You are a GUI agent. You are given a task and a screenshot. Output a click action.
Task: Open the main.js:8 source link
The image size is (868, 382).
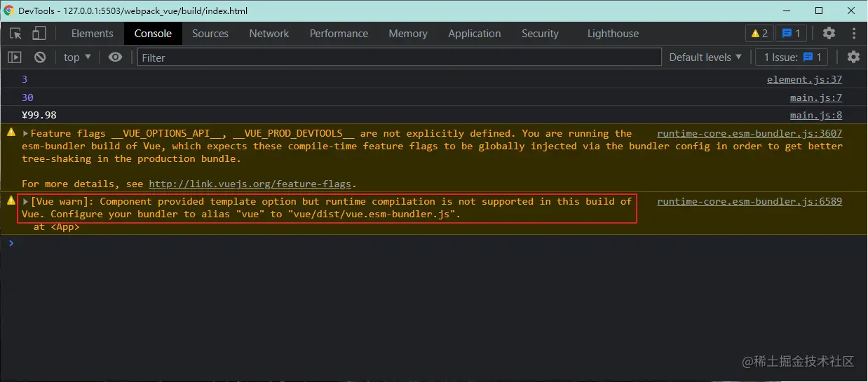(x=816, y=115)
